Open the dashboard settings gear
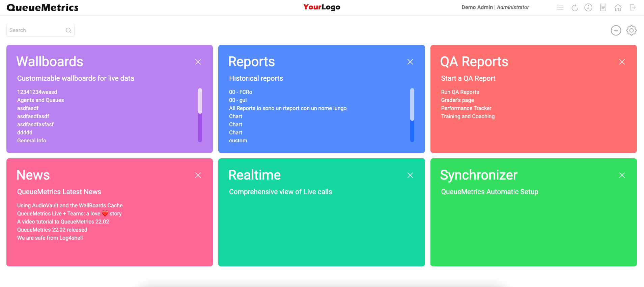This screenshot has height=287, width=644. (632, 30)
